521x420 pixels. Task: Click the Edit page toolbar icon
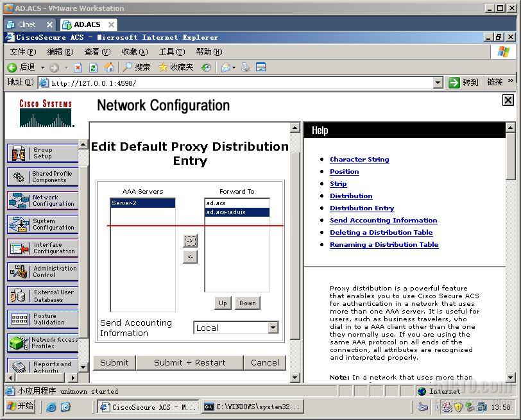click(261, 67)
